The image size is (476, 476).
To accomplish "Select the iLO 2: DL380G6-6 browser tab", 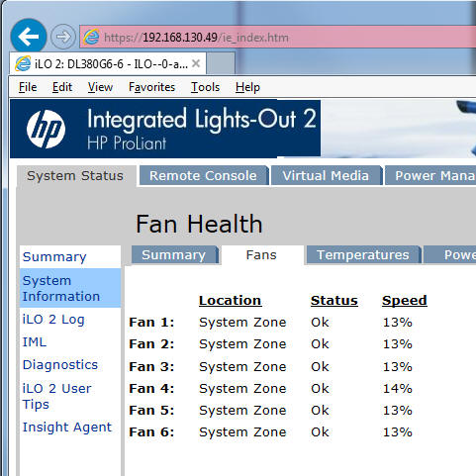I will click(x=108, y=63).
